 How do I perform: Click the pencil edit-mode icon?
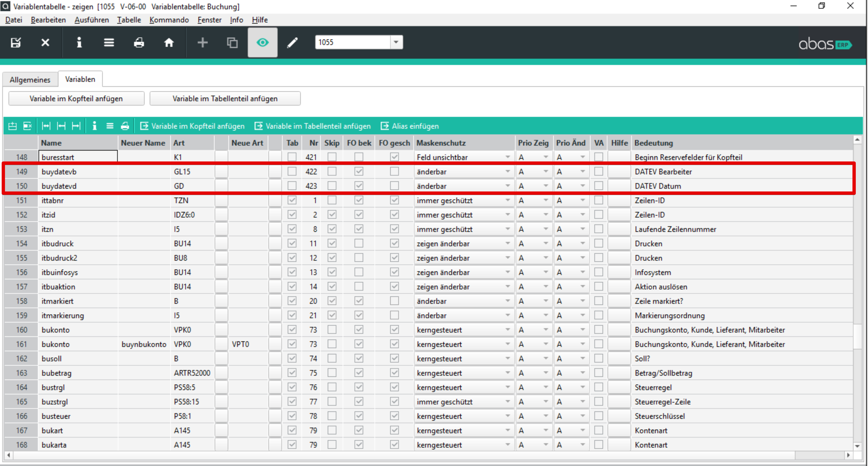292,43
